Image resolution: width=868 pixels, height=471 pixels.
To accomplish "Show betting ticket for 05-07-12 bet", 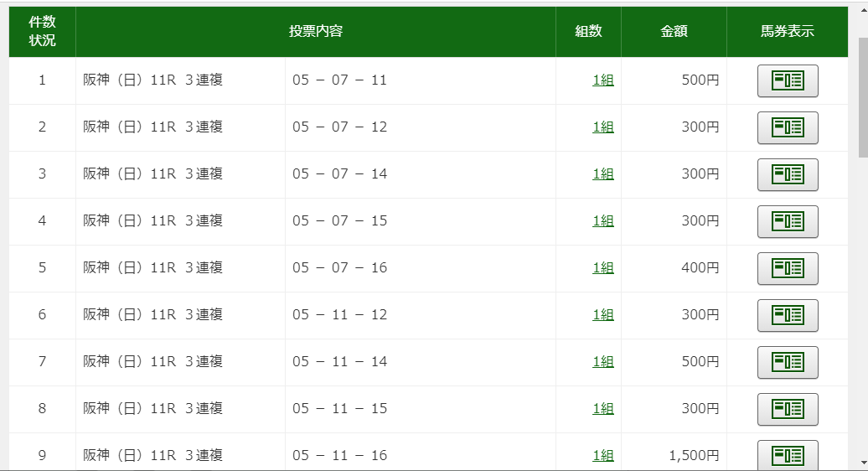I will (788, 128).
